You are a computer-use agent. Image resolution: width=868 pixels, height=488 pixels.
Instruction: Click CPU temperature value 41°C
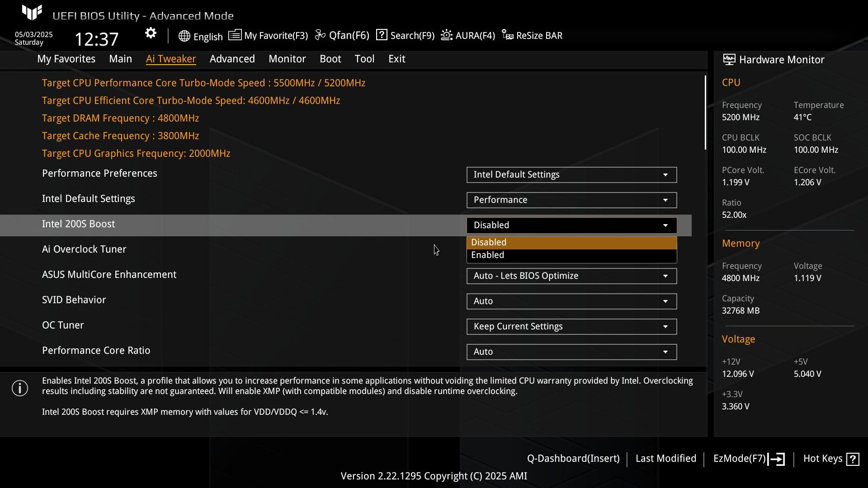pyautogui.click(x=802, y=117)
